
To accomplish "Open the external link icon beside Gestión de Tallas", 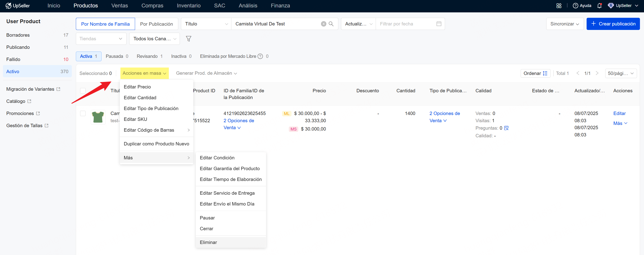I will (47, 126).
